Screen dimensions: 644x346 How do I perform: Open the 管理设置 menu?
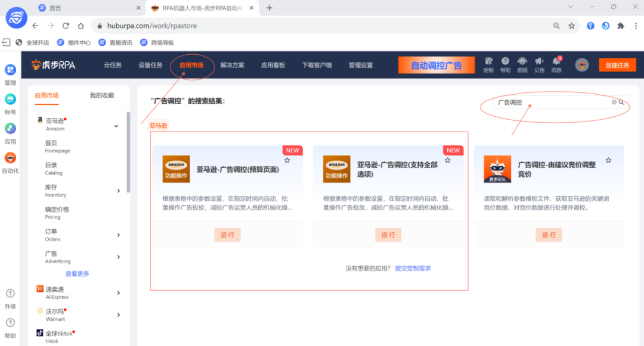pos(361,65)
